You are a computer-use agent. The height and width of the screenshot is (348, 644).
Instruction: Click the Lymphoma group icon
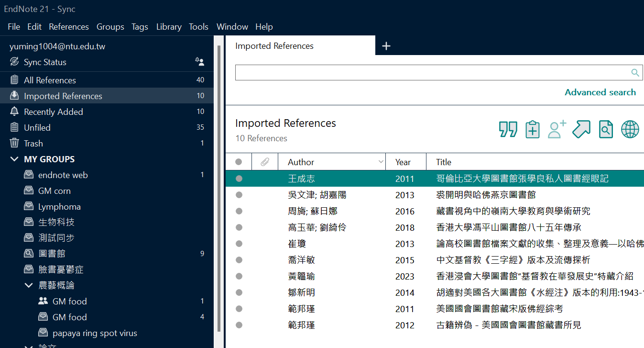29,206
